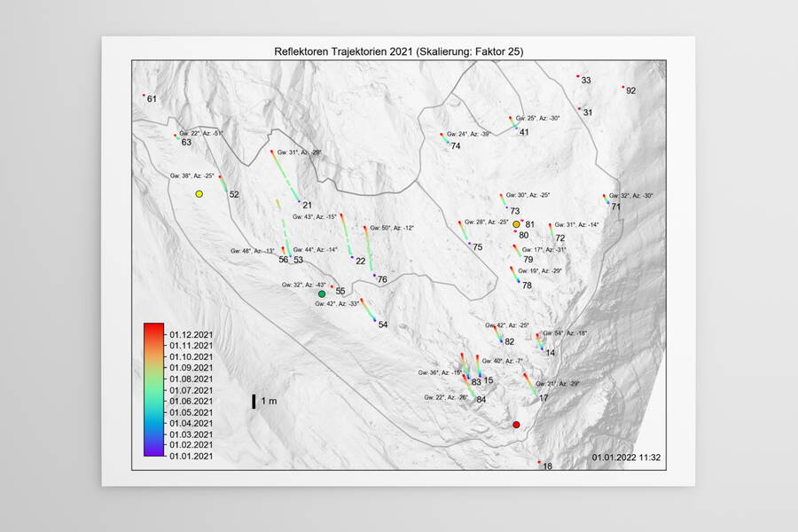Select the red dot at reflector 61
The width and height of the screenshot is (798, 532).
[144, 95]
